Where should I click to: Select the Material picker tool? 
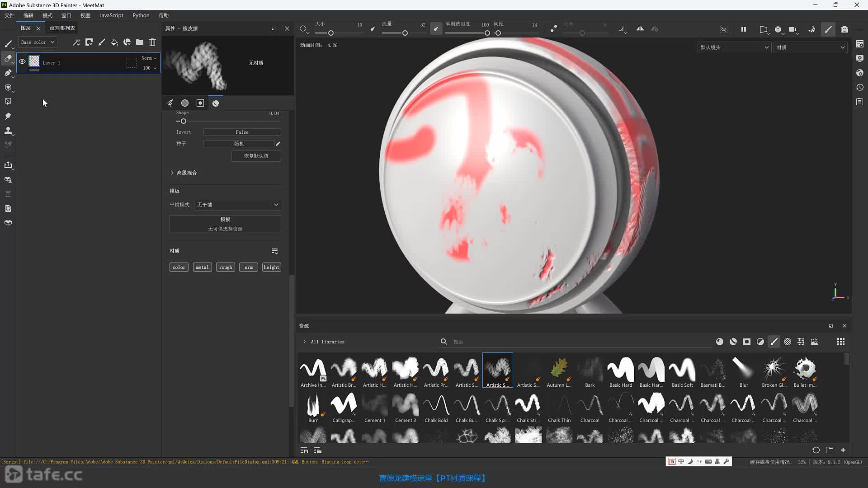coord(8,145)
